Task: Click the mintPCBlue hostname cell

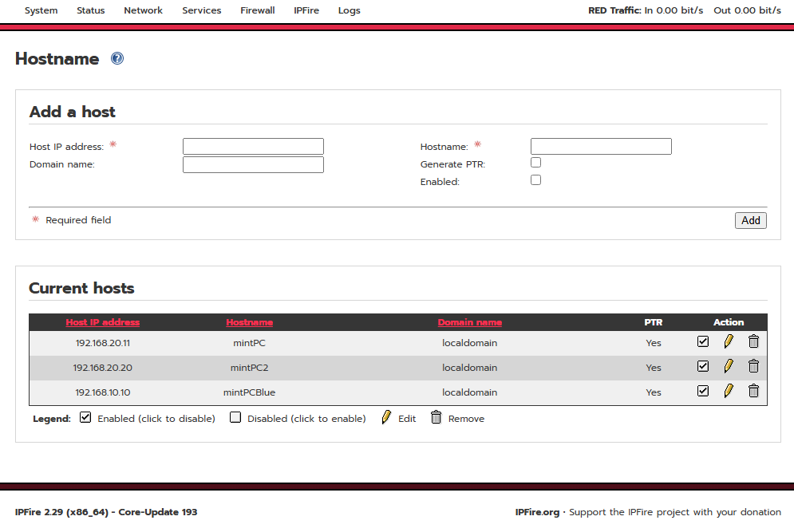Action: pyautogui.click(x=249, y=392)
